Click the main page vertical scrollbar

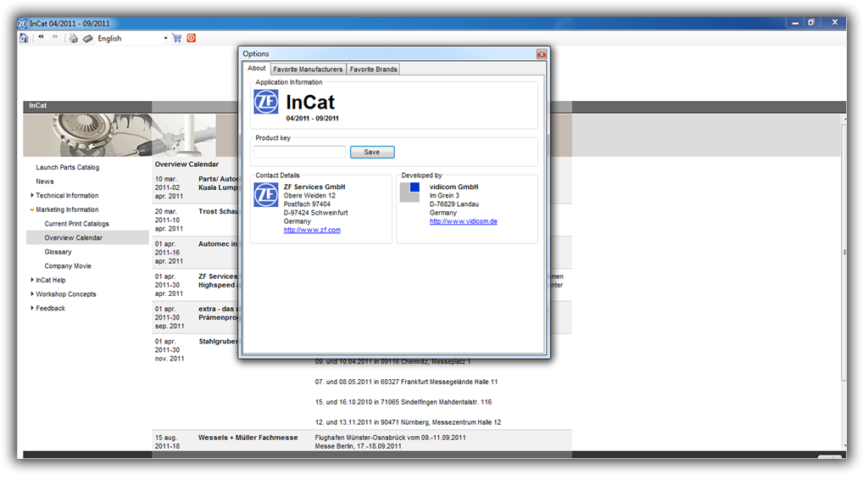coord(843,252)
